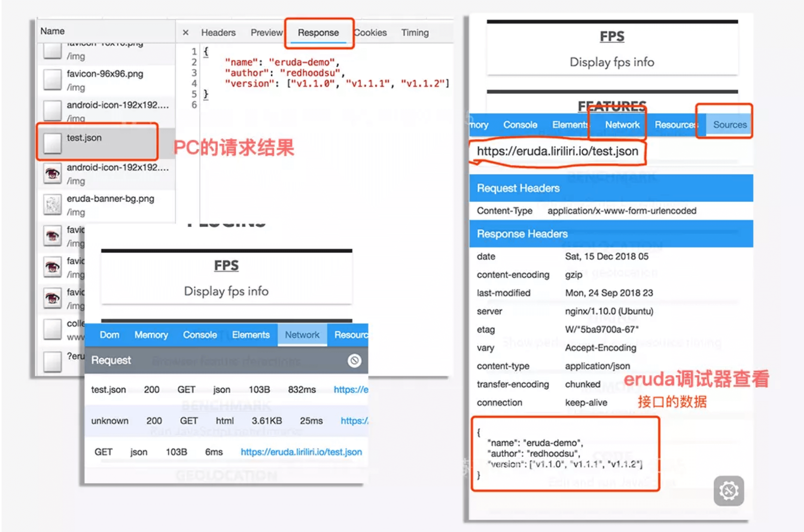
Task: Switch to the Preview tab
Action: tap(266, 32)
